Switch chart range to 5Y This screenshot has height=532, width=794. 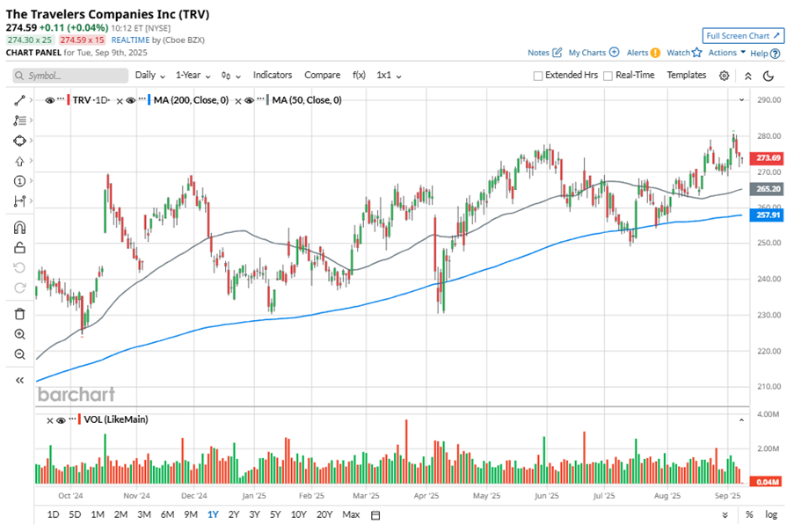point(275,514)
